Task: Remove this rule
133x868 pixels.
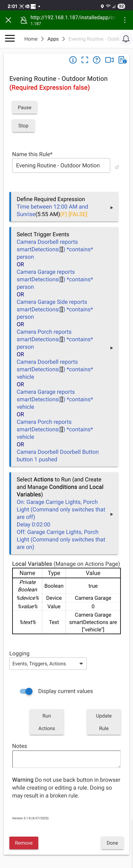Action: point(24,843)
